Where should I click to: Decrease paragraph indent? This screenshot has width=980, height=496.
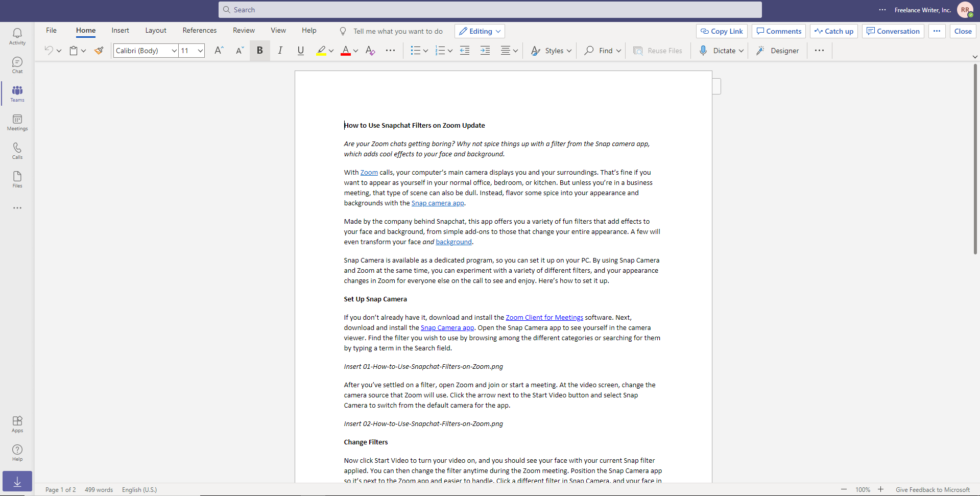click(465, 50)
